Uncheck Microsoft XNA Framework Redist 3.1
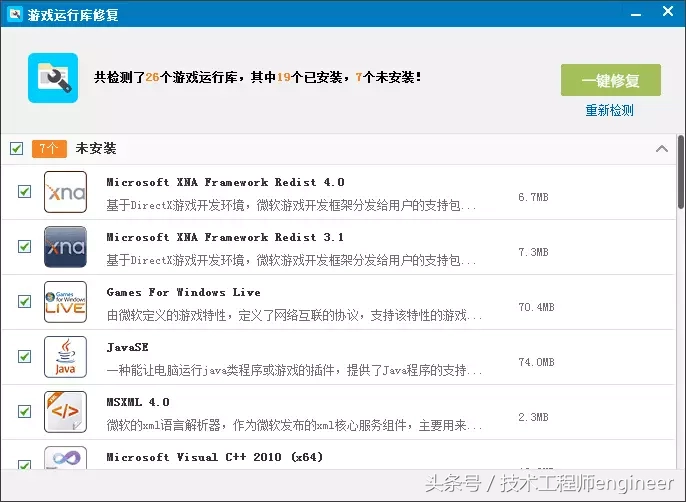This screenshot has width=686, height=502. (24, 246)
